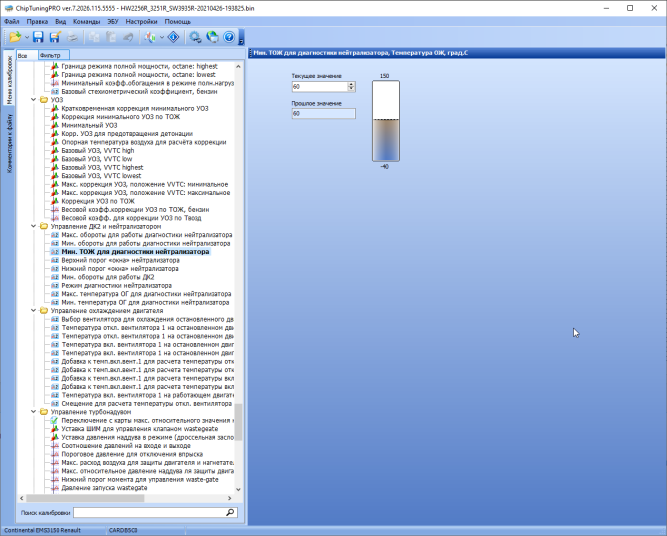Toggle the checkmark on Переключение с карты макс.
The width and height of the screenshot is (667, 536).
[x=54, y=420]
